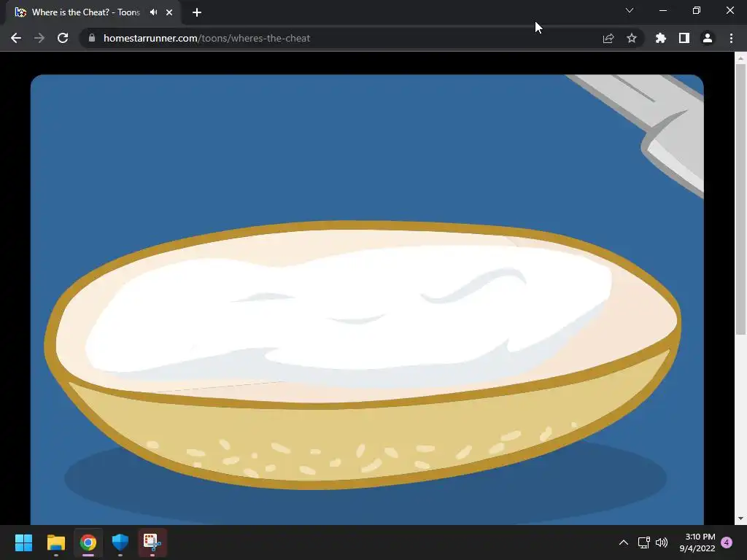This screenshot has height=560, width=747.
Task: Click the scrollbar up arrow
Action: (740, 58)
